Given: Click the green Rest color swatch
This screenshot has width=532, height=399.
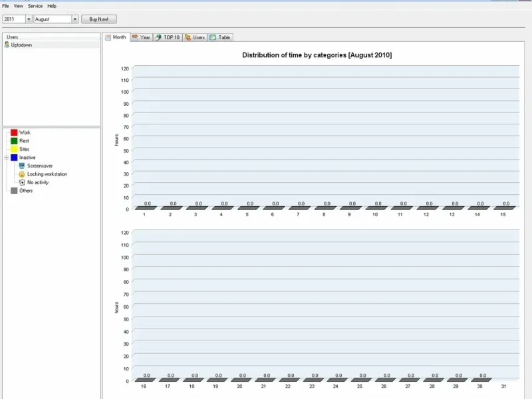Looking at the screenshot, I should (14, 141).
